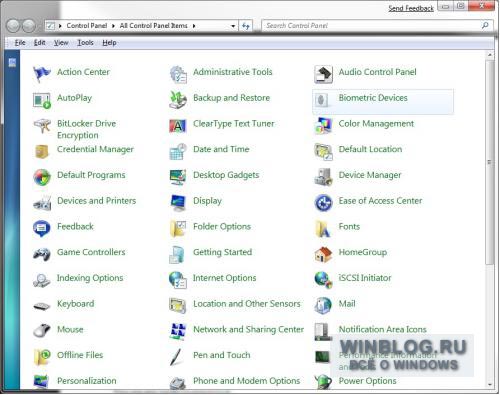Open the iSCSI Initiator icon
Viewport: 500px width, 395px height.
pos(323,280)
